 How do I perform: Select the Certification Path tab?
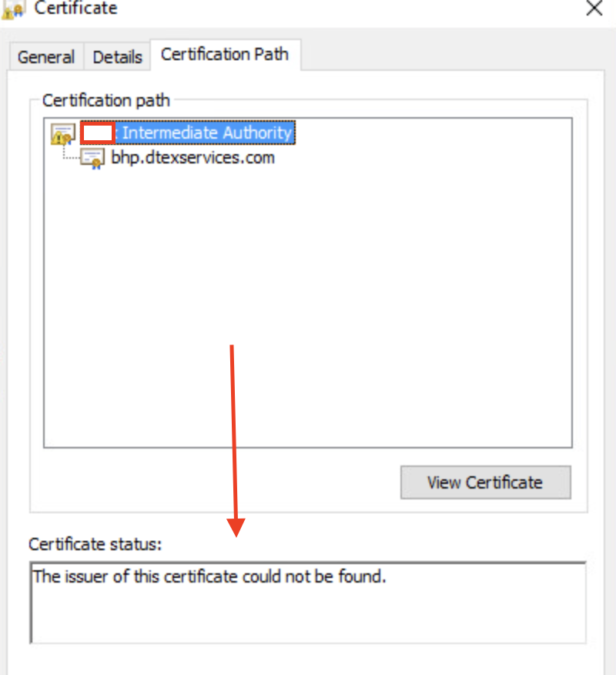point(225,54)
